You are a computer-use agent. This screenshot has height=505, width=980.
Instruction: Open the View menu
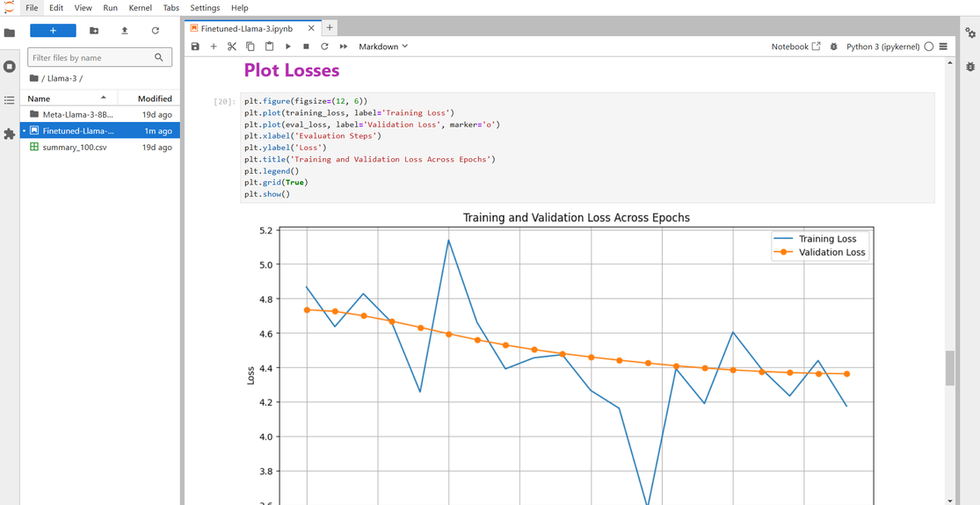[83, 8]
